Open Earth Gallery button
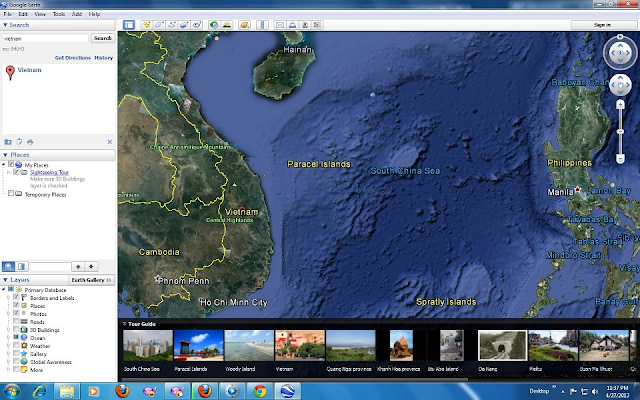Image resolution: width=640 pixels, height=400 pixels. (91, 280)
